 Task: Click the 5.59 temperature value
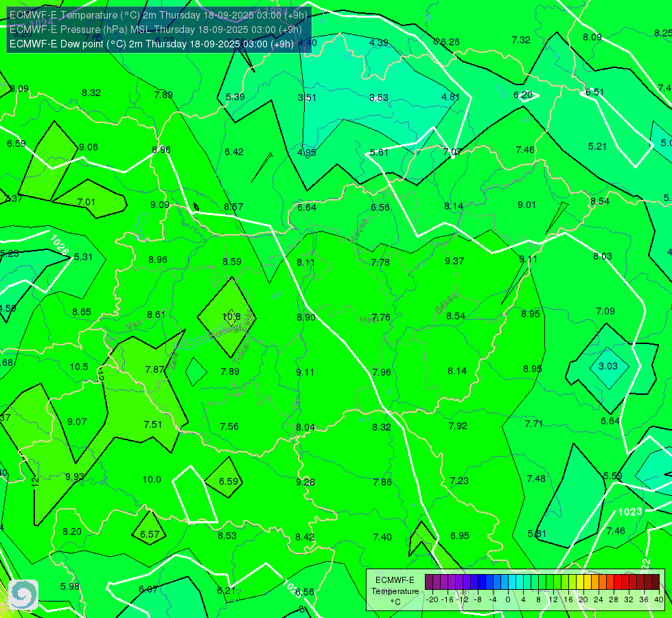click(613, 476)
